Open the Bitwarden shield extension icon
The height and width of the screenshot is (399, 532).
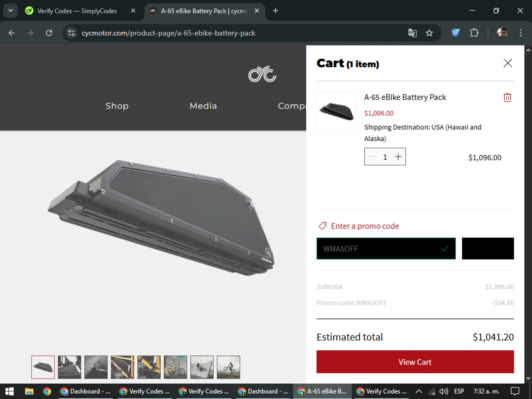click(455, 33)
